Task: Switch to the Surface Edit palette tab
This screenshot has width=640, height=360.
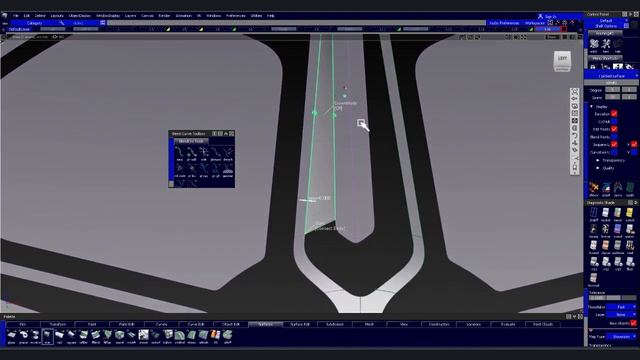Action: pyautogui.click(x=300, y=324)
